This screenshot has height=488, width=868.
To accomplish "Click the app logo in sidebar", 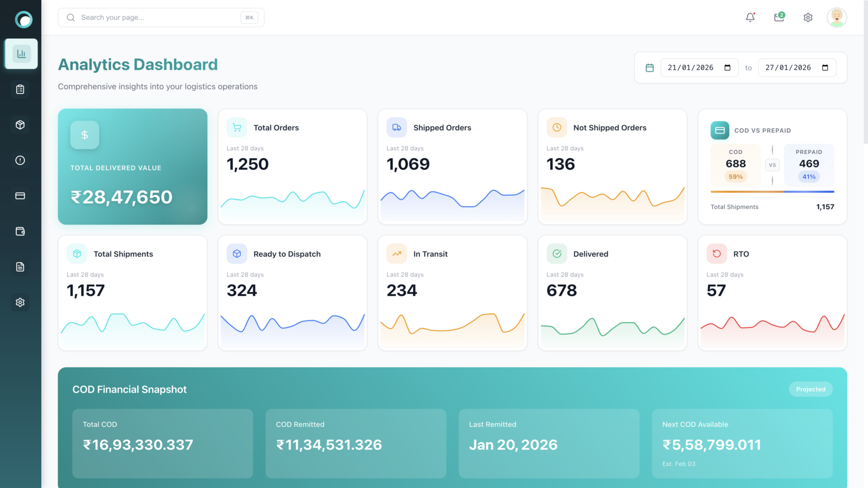I will coord(23,20).
